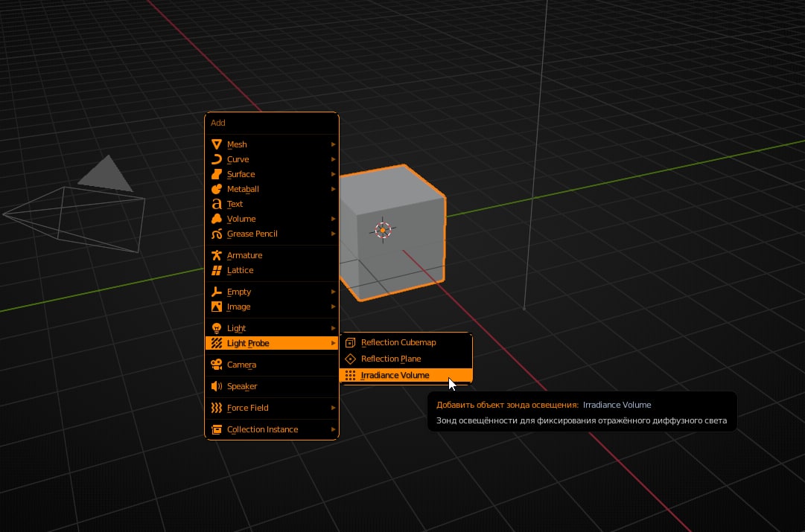Expand the Force Field submenu arrow
Viewport: 805px width, 532px height.
[333, 408]
